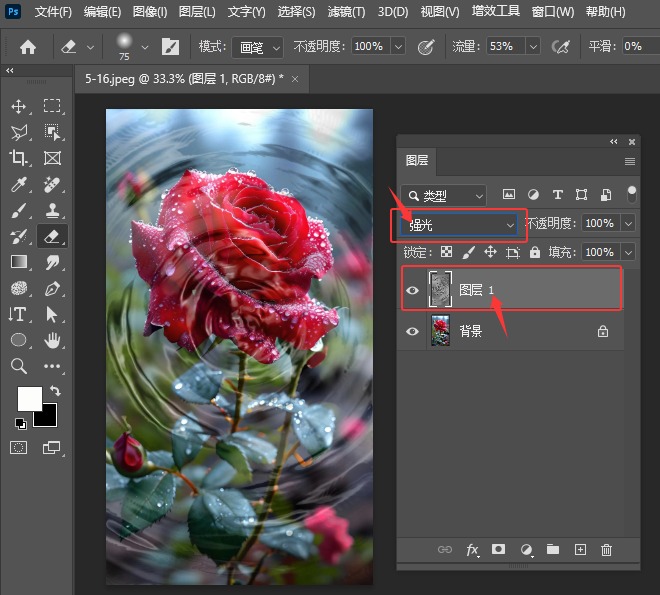660x595 pixels.
Task: Select the Hand tool
Action: (x=52, y=340)
